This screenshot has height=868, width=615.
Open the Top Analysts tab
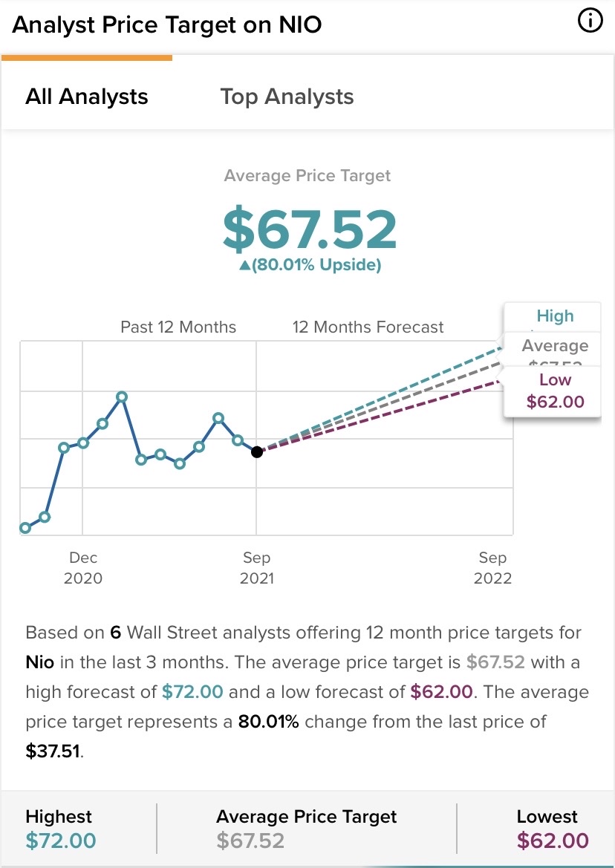click(287, 97)
